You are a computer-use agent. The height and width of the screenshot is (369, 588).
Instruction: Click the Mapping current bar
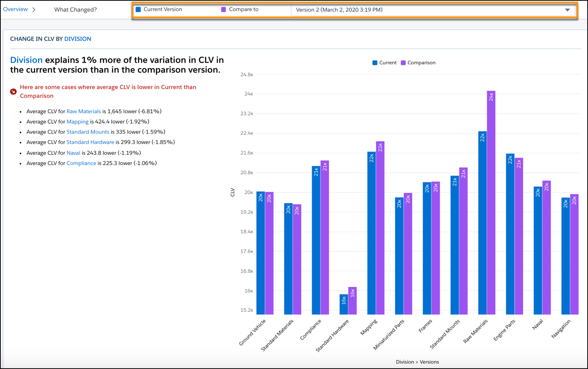coord(372,233)
